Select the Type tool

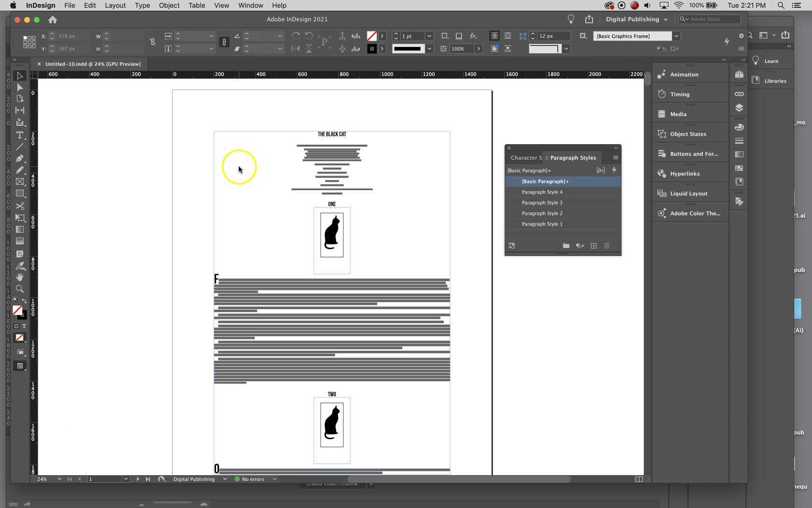pyautogui.click(x=20, y=135)
